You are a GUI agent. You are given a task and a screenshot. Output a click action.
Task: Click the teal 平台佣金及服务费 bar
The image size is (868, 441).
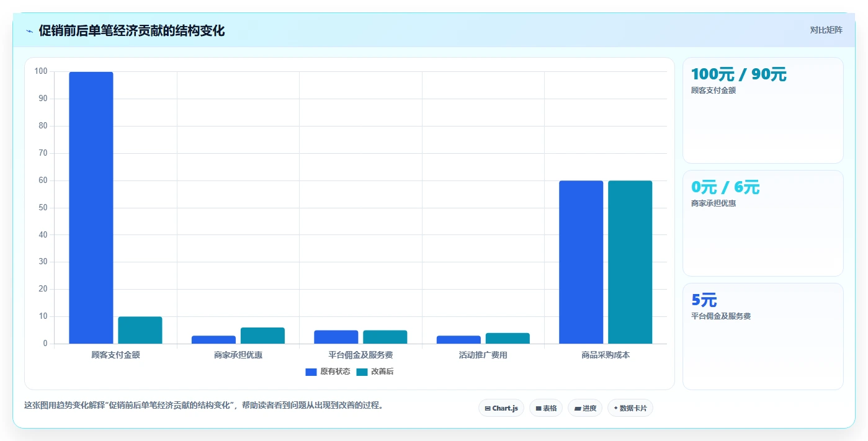click(x=385, y=337)
